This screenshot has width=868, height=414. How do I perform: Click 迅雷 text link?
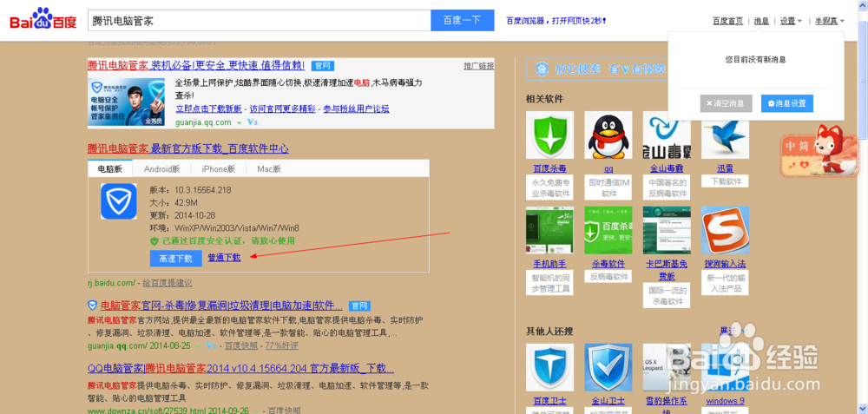(725, 168)
